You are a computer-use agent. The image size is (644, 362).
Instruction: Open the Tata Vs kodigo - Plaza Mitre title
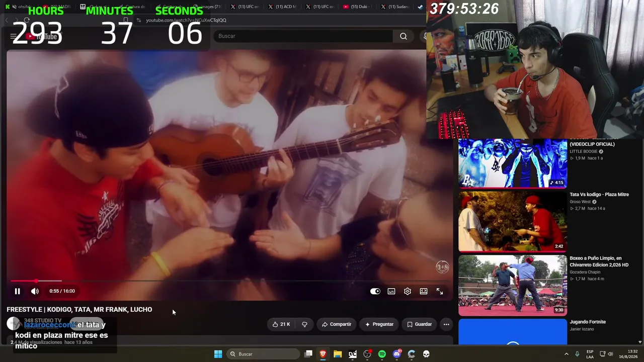[599, 195]
